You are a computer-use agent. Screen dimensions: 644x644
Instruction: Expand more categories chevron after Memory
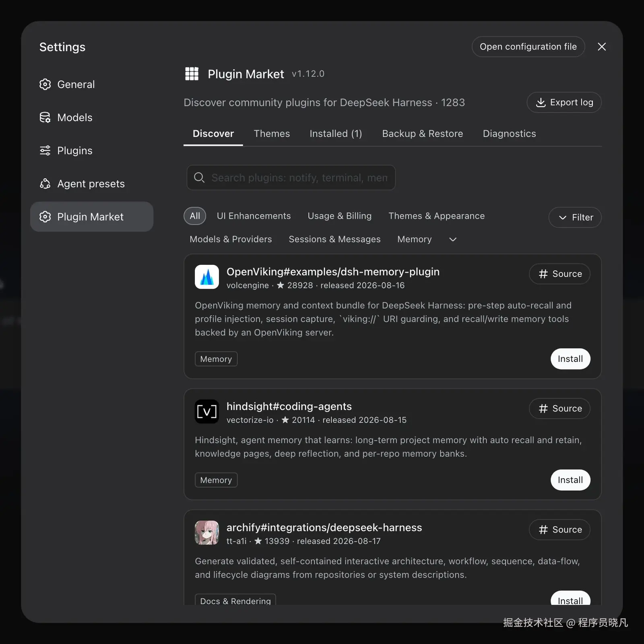(x=453, y=239)
